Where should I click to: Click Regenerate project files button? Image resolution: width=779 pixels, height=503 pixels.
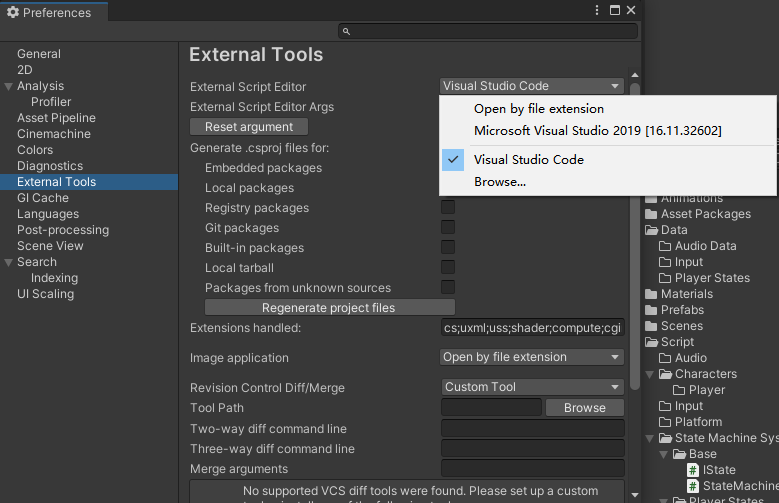[330, 308]
